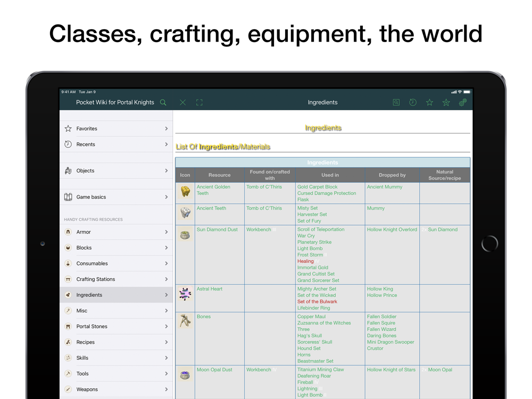Tap the Bones item image
532x399 pixels.
(185, 321)
